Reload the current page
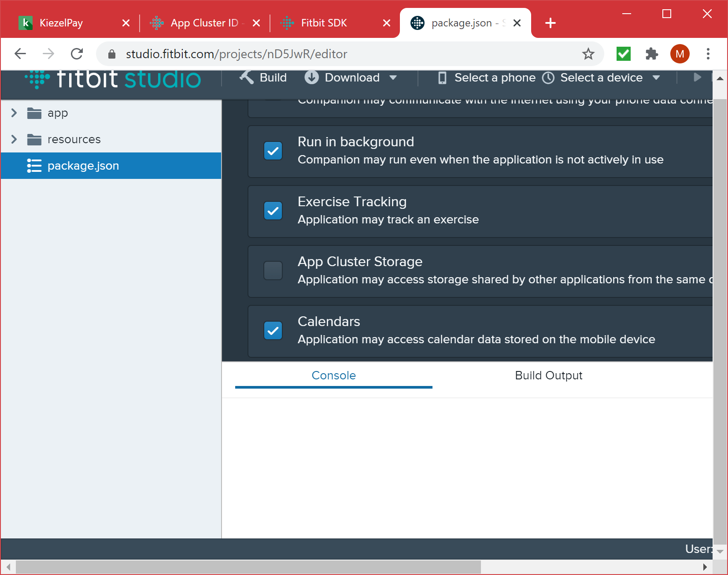 tap(77, 54)
